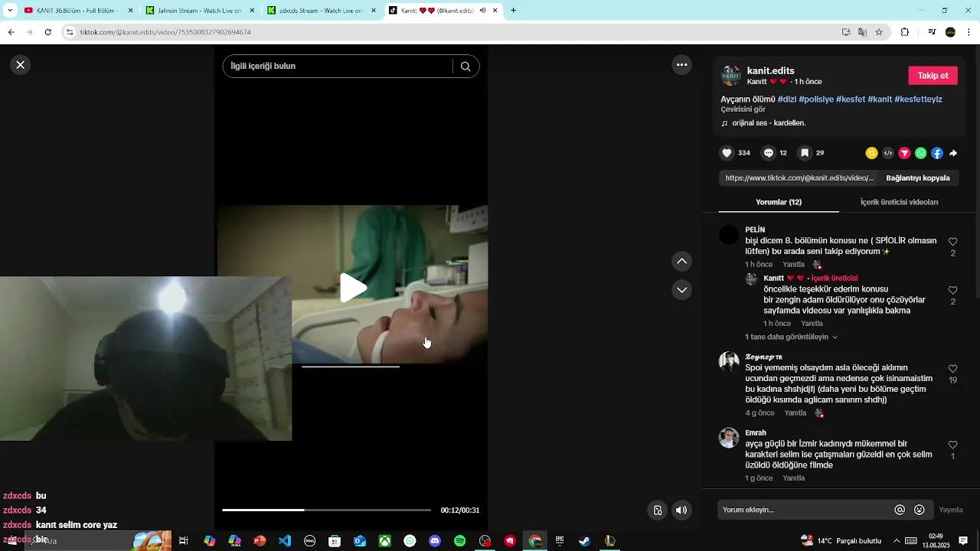Go to previous video with up arrow
980x551 pixels.
click(x=682, y=262)
